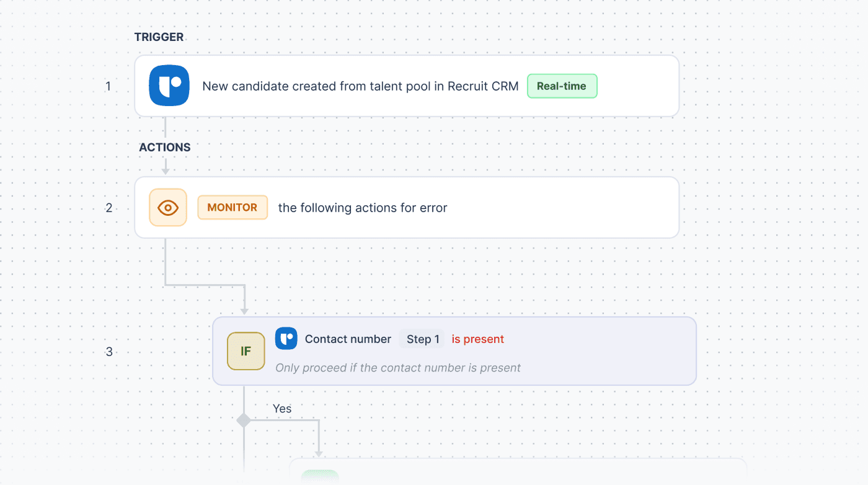Click step number 3 in the margin

click(109, 352)
